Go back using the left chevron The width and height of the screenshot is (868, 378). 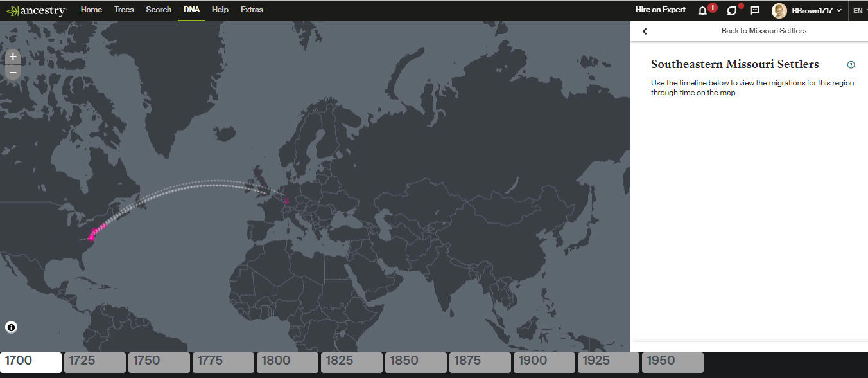click(x=645, y=31)
